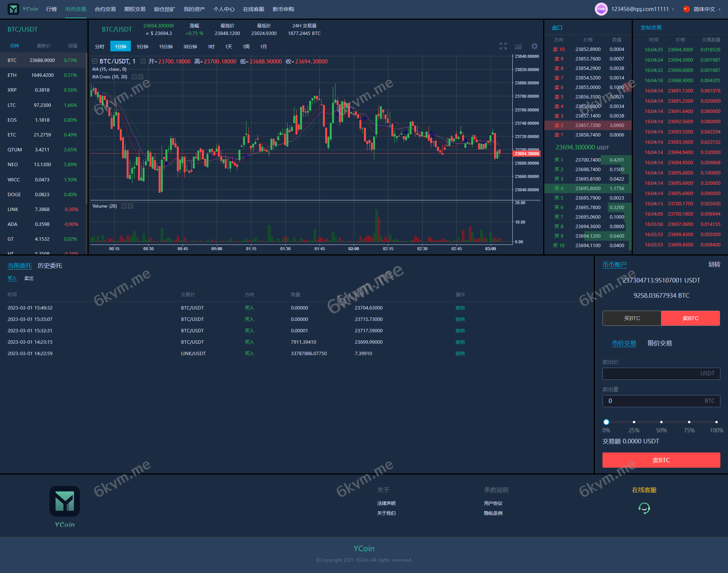Open the 合约交易 menu item

(105, 9)
